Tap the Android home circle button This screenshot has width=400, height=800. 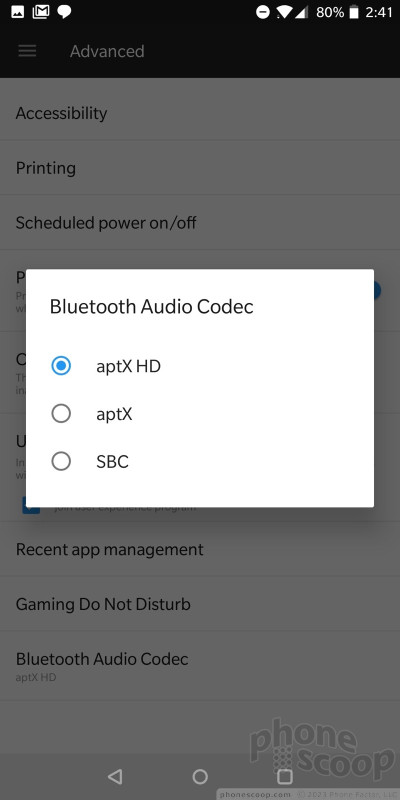click(200, 776)
